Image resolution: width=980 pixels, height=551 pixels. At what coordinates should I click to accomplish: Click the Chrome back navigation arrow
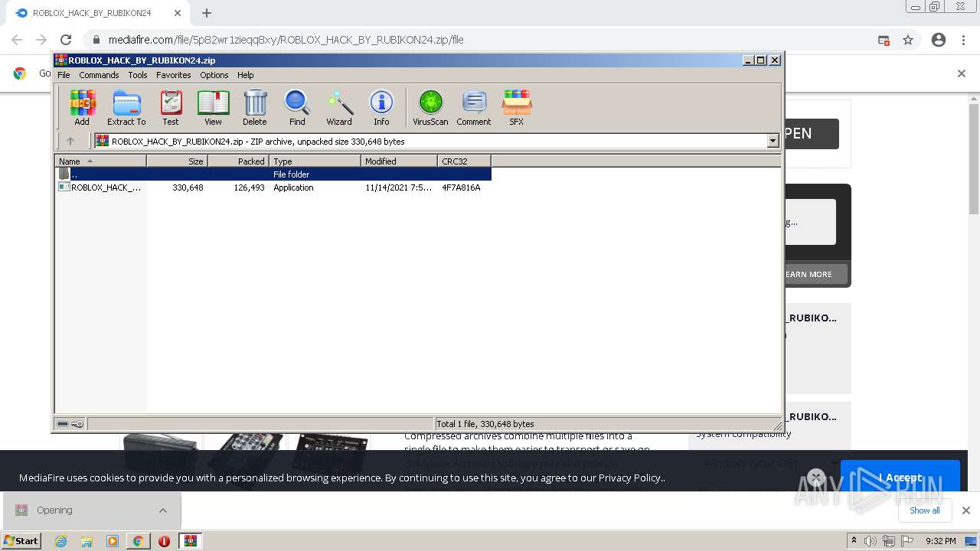point(17,40)
